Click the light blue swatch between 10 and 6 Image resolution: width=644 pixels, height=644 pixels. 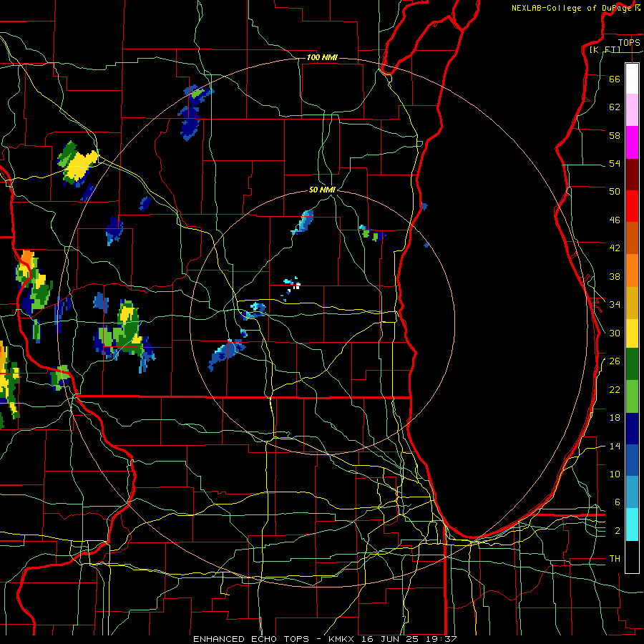click(x=632, y=492)
